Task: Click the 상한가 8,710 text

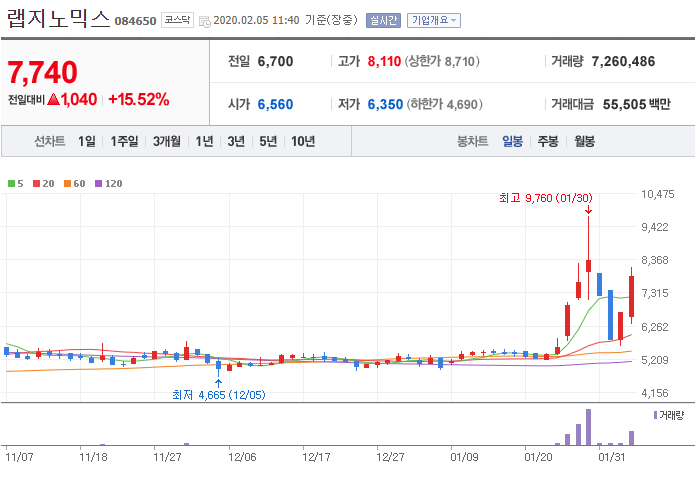Action: (x=442, y=61)
